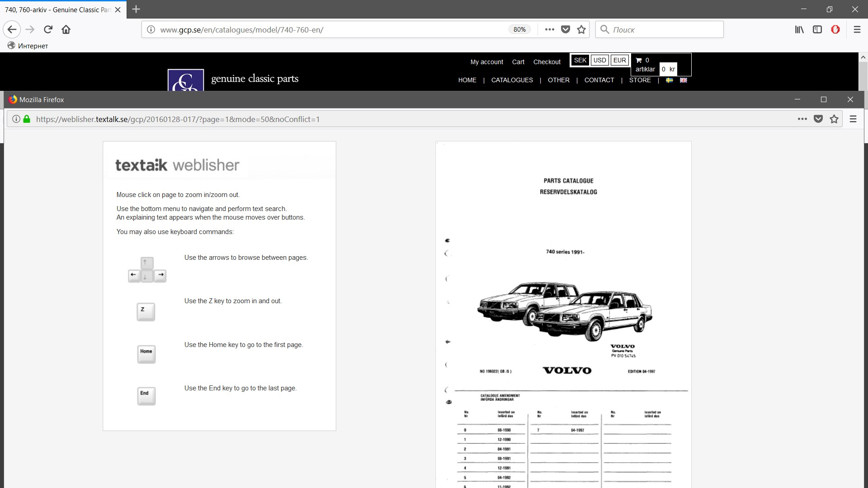
Task: Click the Opera red extension icon
Action: (x=835, y=30)
